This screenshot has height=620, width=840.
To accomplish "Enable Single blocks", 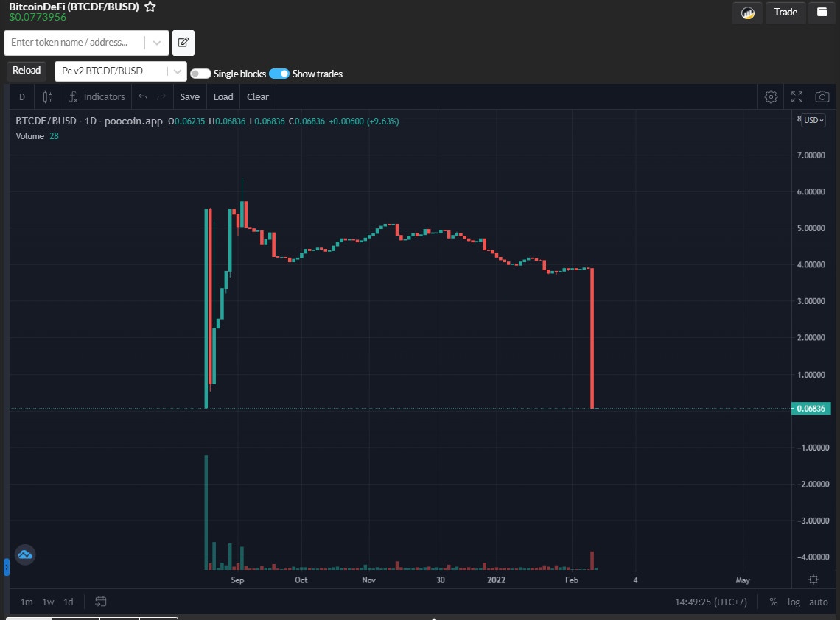I will tap(200, 74).
